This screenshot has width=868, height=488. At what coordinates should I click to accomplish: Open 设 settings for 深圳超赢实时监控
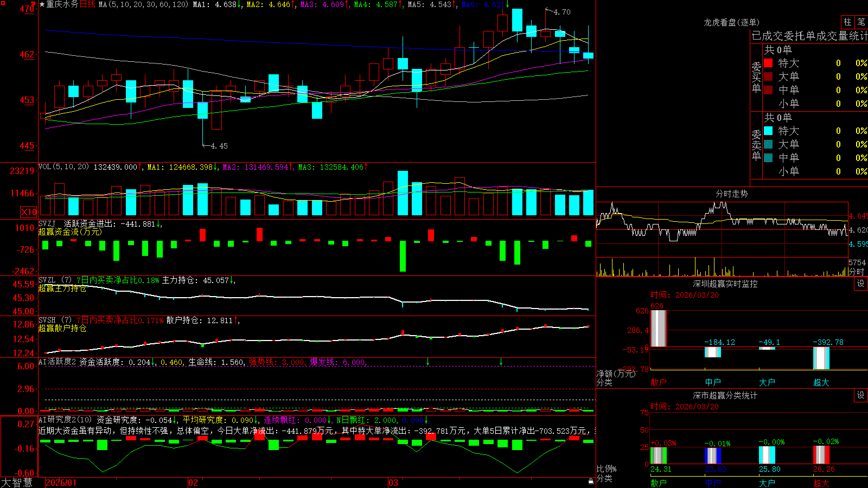[x=861, y=284]
